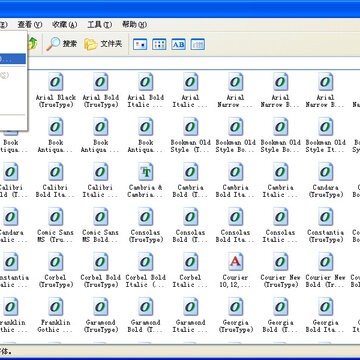
Task: Select the Cambria & Cambria Math font
Action: coord(146,180)
